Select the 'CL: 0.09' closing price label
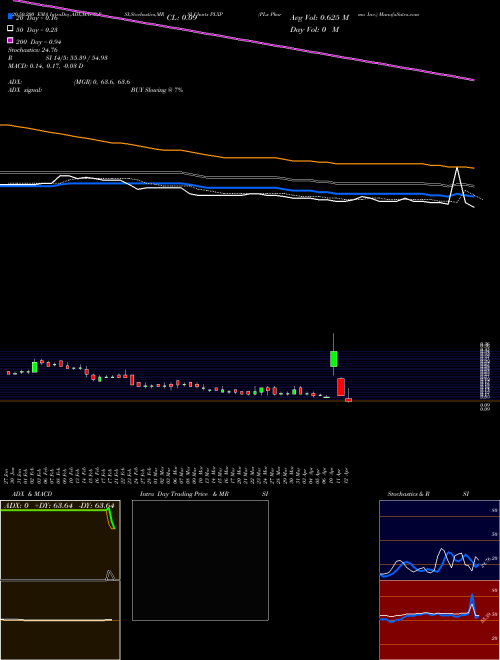 point(182,18)
